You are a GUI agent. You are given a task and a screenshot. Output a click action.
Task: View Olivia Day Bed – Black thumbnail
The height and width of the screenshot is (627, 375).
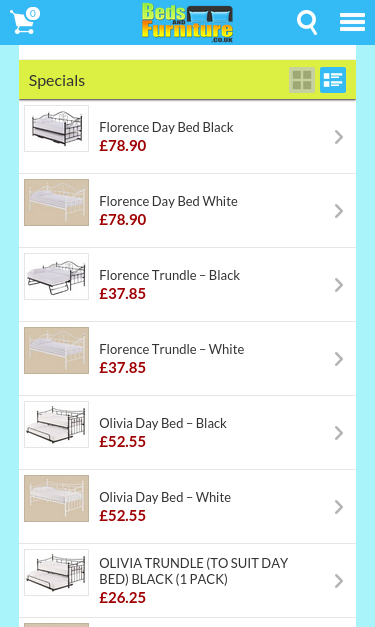point(56,424)
